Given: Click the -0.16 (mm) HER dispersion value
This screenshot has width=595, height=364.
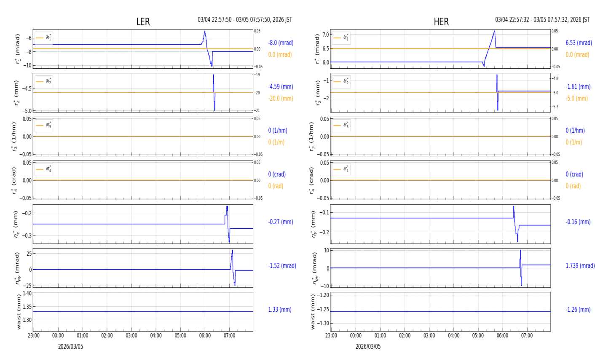Looking at the screenshot, I should (x=578, y=222).
